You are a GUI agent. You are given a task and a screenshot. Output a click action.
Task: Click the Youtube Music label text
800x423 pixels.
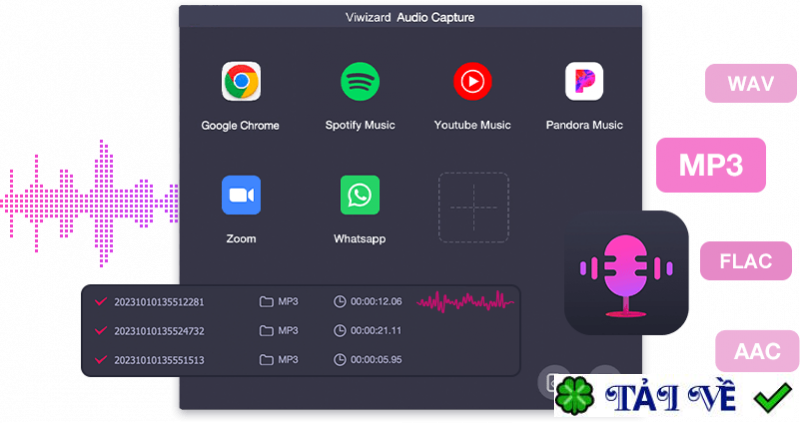pyautogui.click(x=472, y=125)
